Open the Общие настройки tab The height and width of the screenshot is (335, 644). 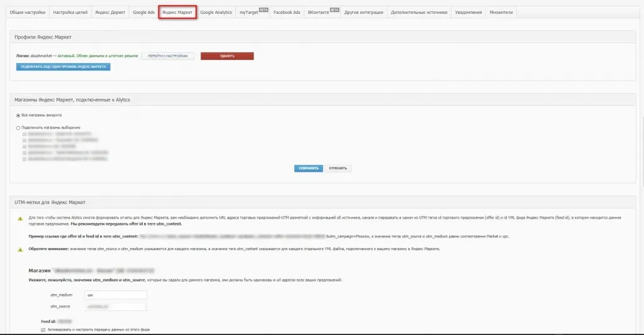coord(28,13)
